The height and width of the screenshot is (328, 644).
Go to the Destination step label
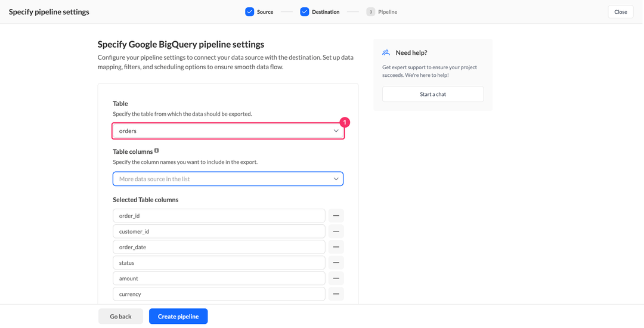coord(326,12)
